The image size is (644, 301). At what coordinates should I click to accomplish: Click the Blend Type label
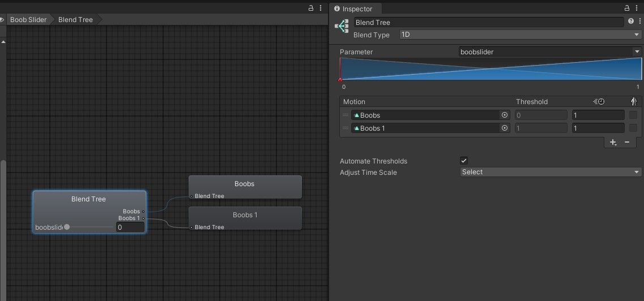372,35
